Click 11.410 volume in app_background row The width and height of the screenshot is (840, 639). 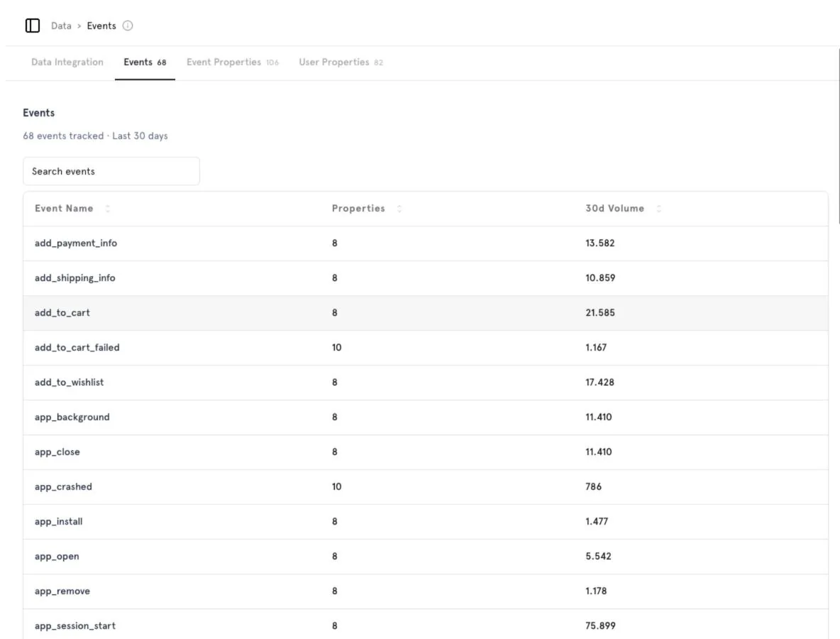coord(598,417)
